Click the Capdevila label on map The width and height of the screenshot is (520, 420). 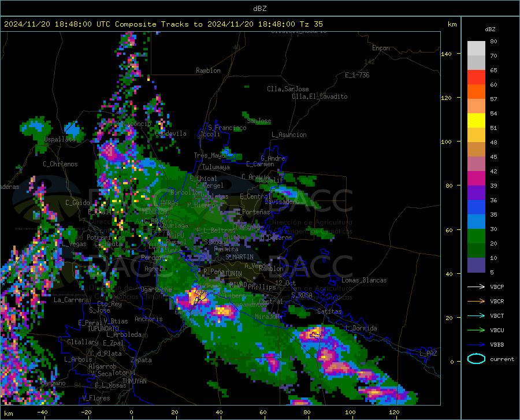tap(170, 133)
